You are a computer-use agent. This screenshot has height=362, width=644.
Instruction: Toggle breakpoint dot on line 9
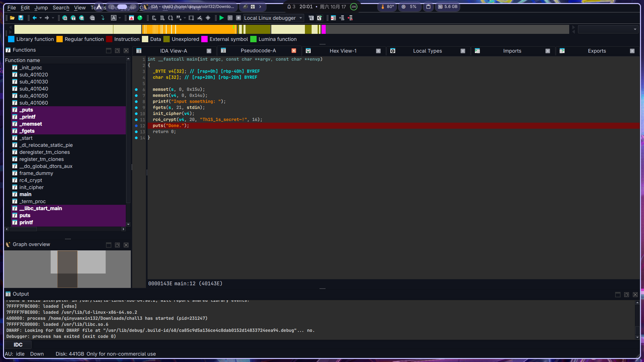pos(136,108)
